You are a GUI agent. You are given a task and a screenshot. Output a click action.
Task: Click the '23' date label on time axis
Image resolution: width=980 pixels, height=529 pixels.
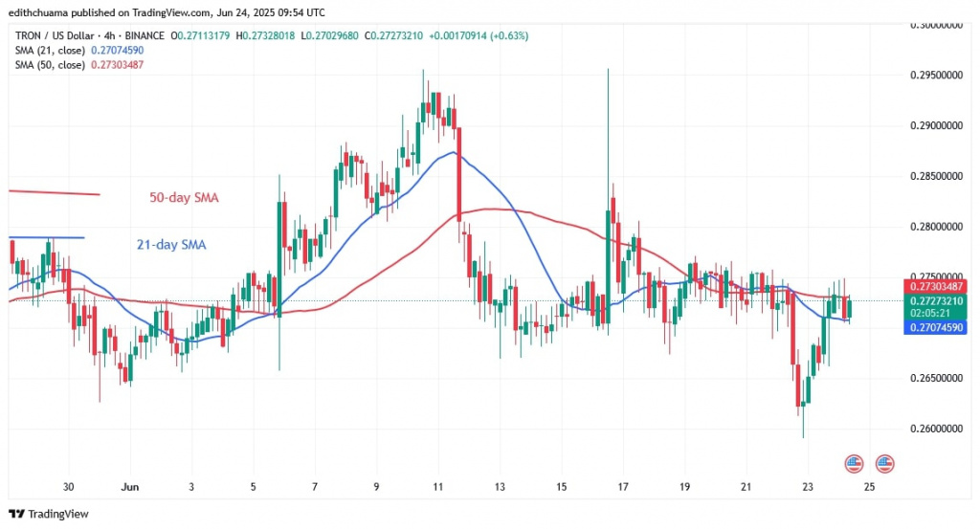807,486
